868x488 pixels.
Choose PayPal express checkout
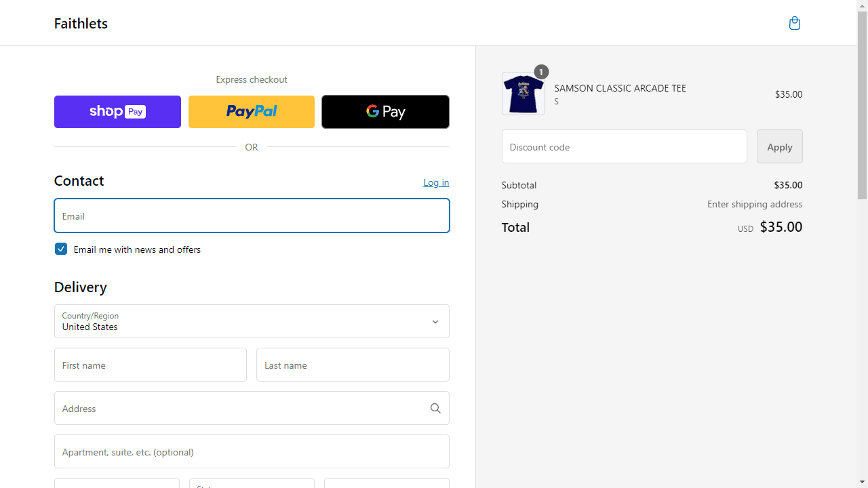252,112
